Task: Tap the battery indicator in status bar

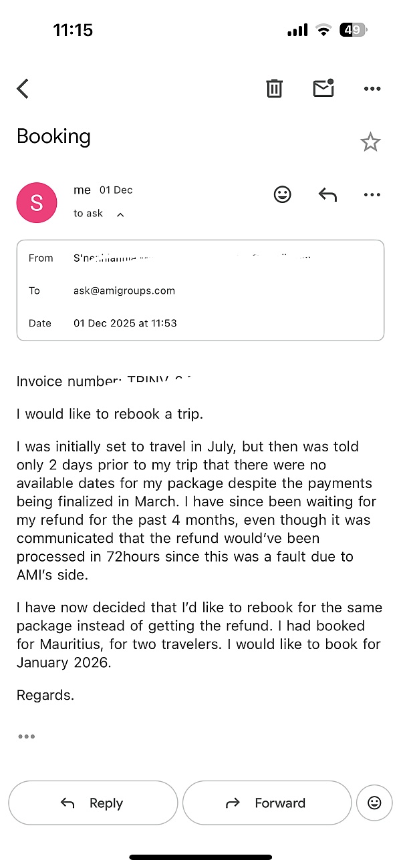Action: [x=353, y=30]
